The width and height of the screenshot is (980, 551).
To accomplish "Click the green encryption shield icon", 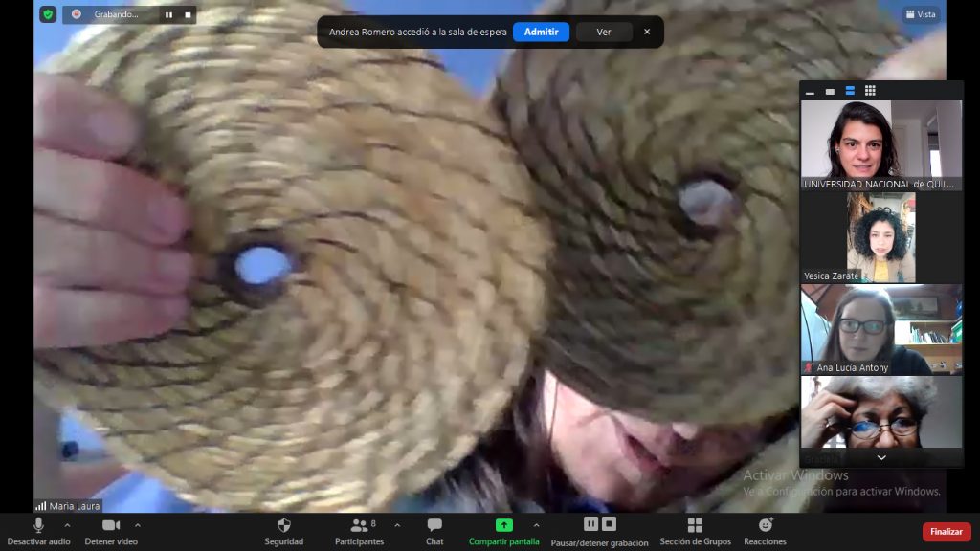I will tap(48, 14).
